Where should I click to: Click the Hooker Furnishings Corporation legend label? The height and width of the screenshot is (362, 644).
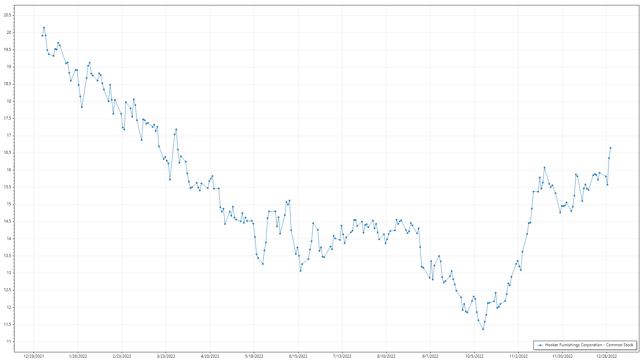(x=589, y=345)
